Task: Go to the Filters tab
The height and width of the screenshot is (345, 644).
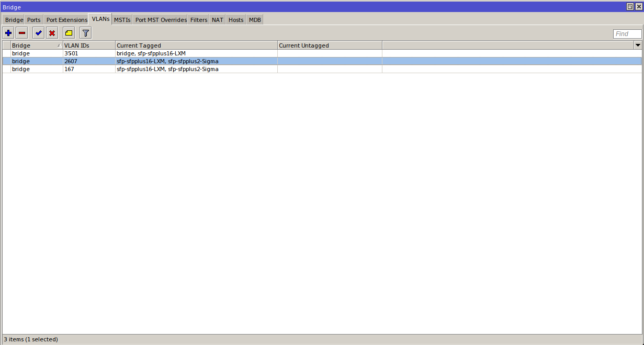Action: point(199,20)
